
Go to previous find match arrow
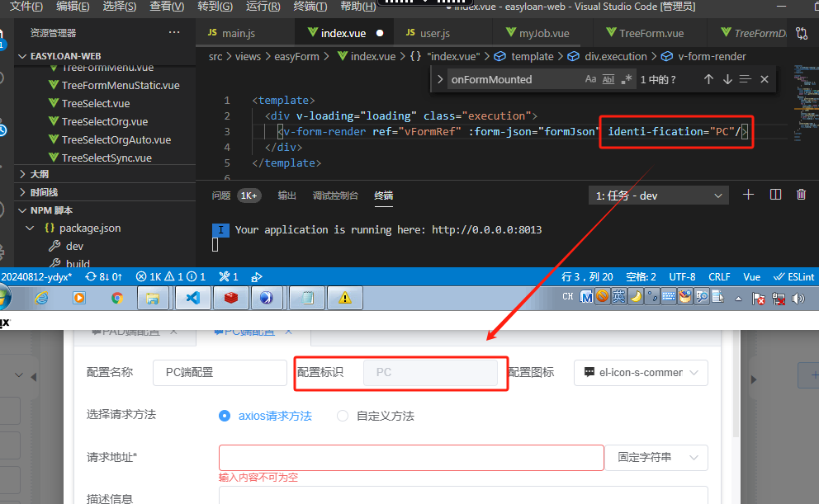(708, 80)
